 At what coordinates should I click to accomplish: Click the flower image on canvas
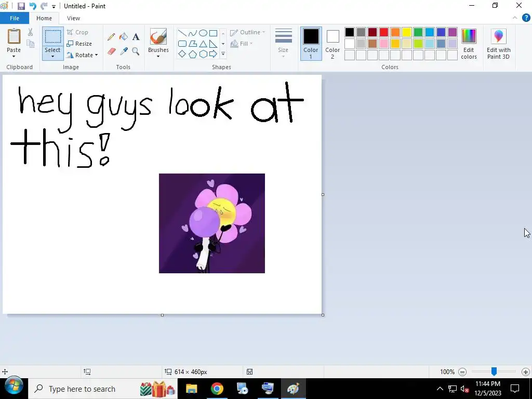click(x=212, y=223)
